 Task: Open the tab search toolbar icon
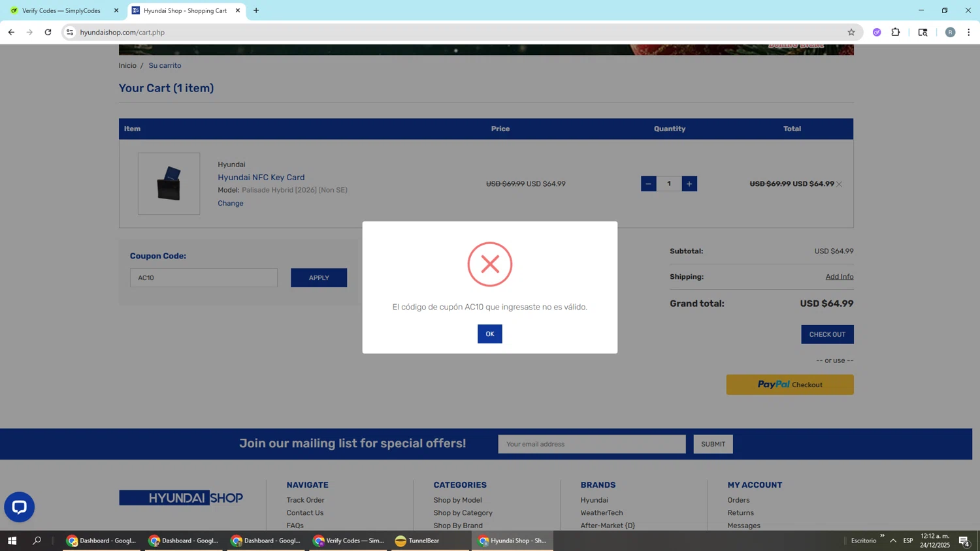point(923,32)
